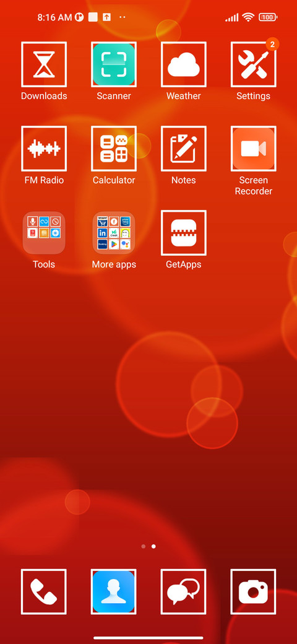Screen dimensions: 297x644
Task: Switch to the first home screen page dot
Action: (143, 547)
